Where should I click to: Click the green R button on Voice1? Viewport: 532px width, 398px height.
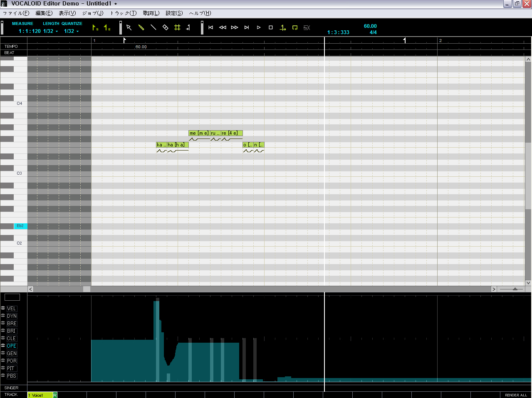tap(55, 395)
